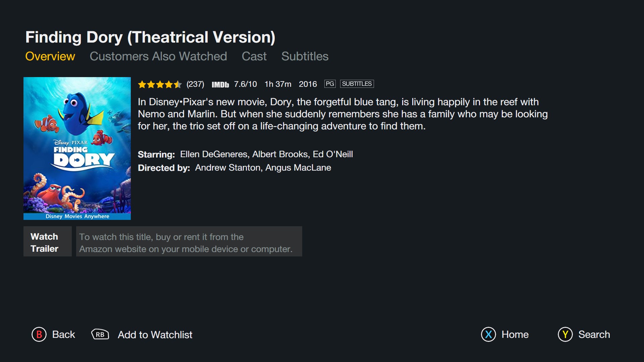Open the Customers Also Watched tab
The width and height of the screenshot is (644, 362).
coord(158,56)
